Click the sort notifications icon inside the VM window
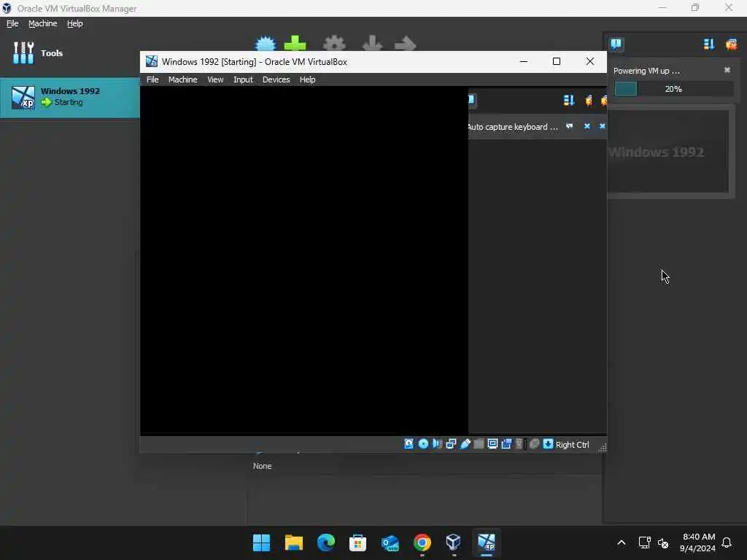This screenshot has width=747, height=560. tap(569, 100)
